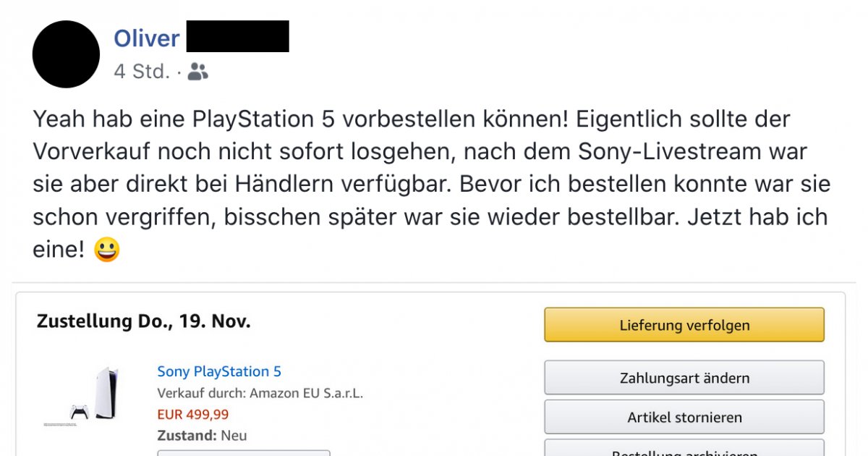Click the cut-off button below Zustand
Image resolution: width=868 pixels, height=456 pixels.
244,452
